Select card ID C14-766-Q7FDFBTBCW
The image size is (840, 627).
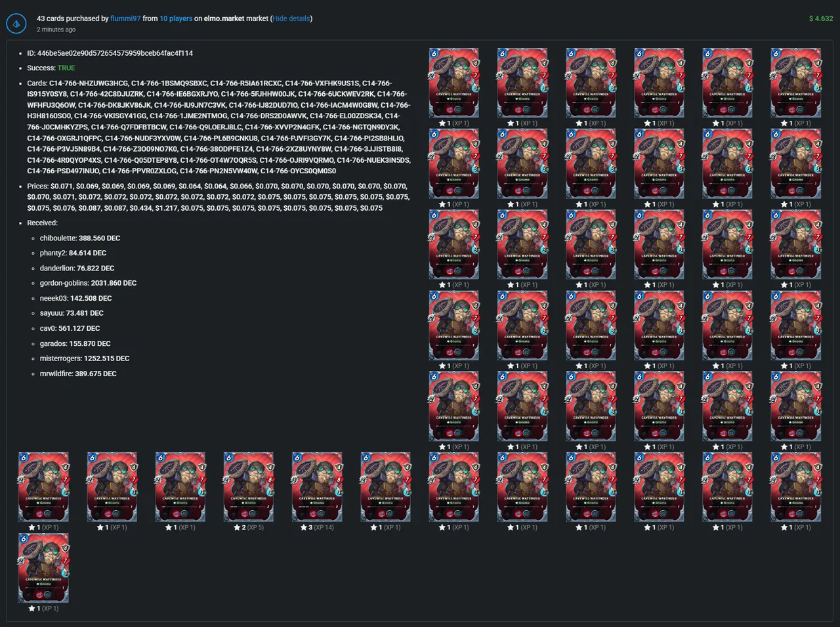129,127
